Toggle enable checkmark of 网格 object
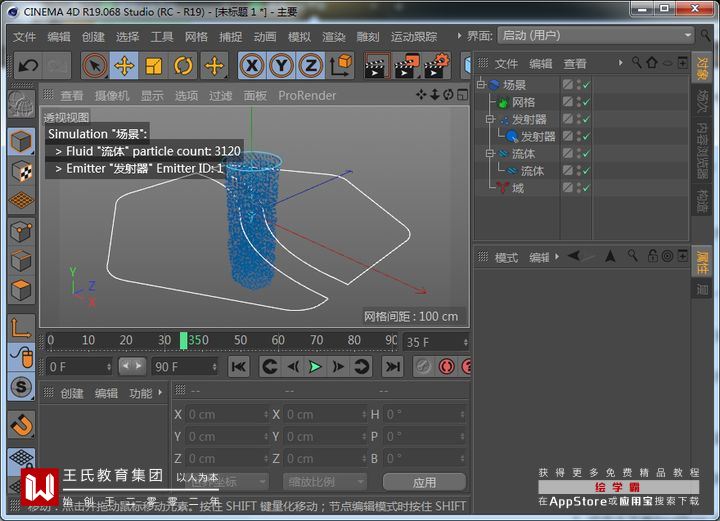720x521 pixels. pos(586,102)
